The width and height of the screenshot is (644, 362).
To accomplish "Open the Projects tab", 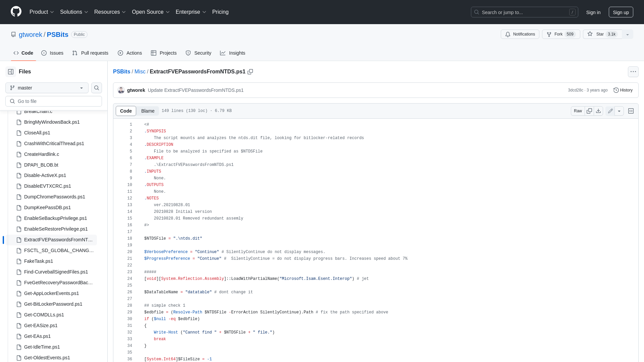I will 164,53.
